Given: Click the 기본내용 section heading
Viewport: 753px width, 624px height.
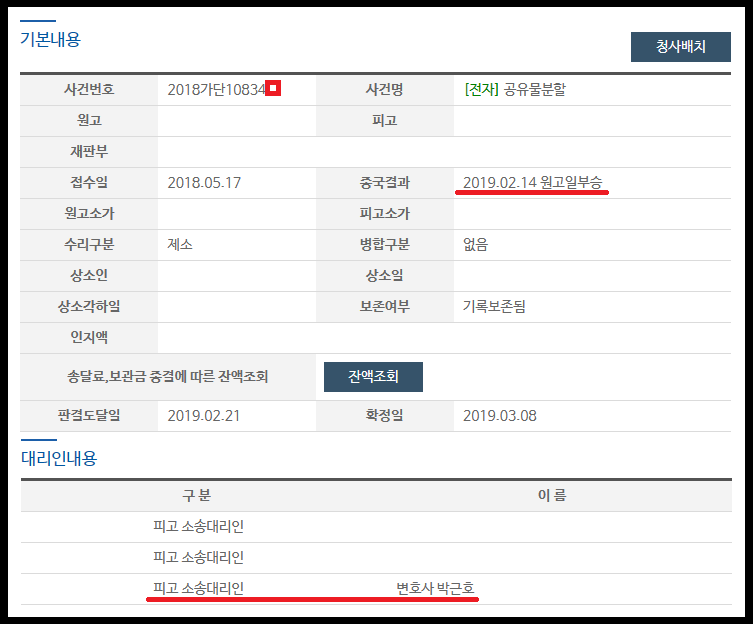Looking at the screenshot, I should pos(50,40).
